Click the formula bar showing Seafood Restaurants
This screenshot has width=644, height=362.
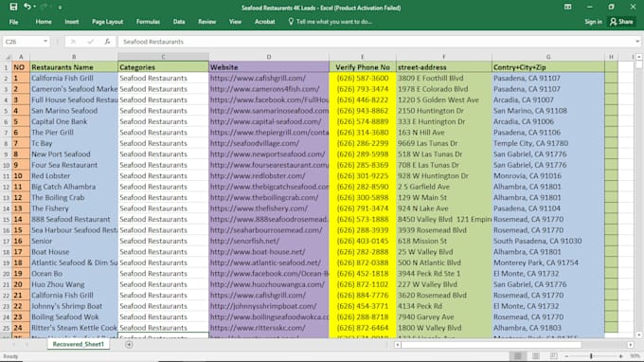(376, 42)
